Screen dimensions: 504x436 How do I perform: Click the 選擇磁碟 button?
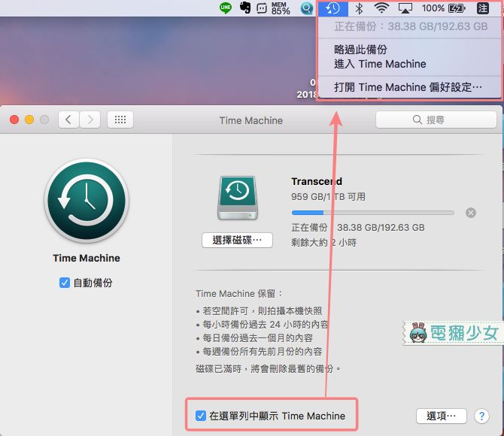tap(237, 240)
